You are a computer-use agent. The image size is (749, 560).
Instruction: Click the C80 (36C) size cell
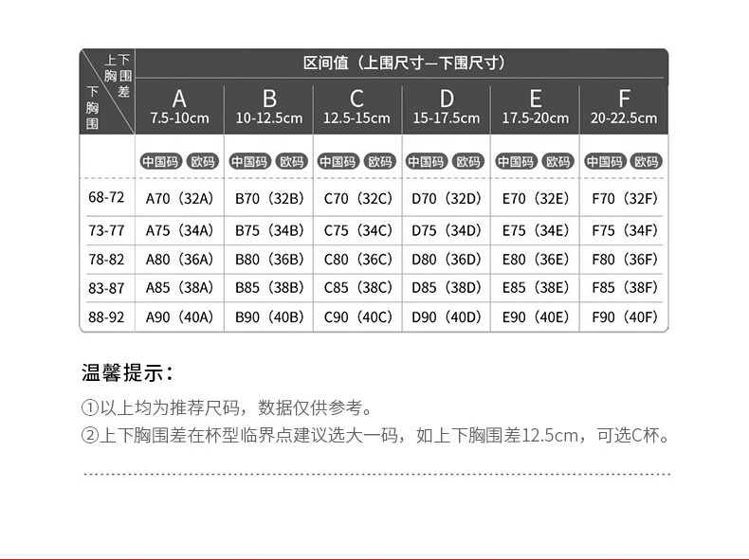[x=357, y=259]
